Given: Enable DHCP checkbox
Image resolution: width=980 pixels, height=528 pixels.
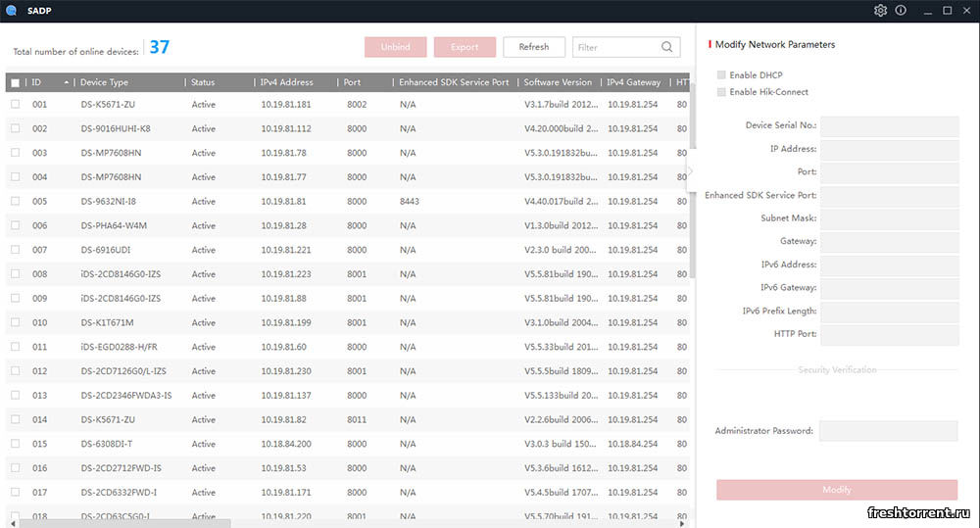Looking at the screenshot, I should tap(721, 75).
